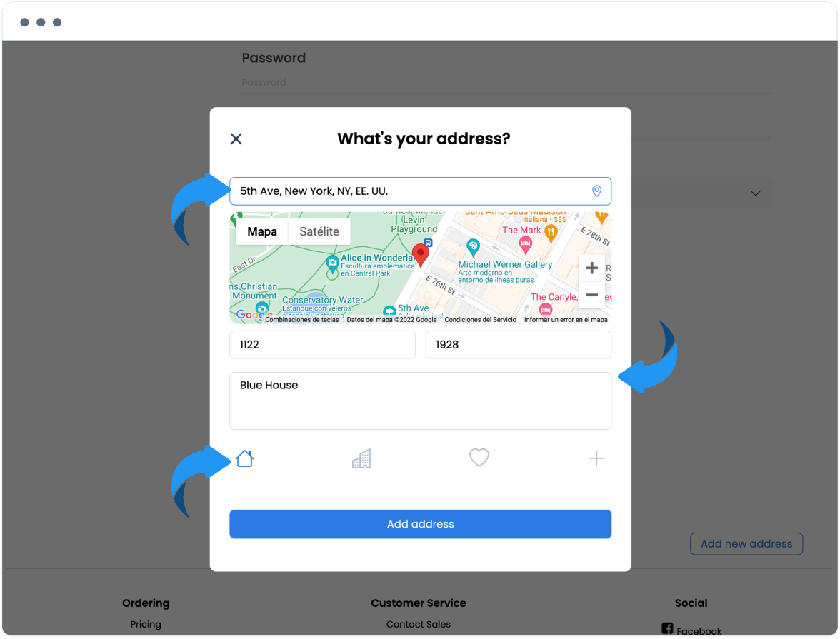Click the 5th Ave station marker on map

(389, 311)
